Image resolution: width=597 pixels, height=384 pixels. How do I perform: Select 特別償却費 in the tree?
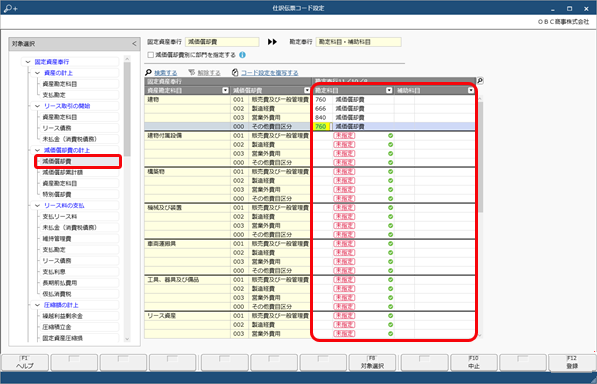point(79,194)
